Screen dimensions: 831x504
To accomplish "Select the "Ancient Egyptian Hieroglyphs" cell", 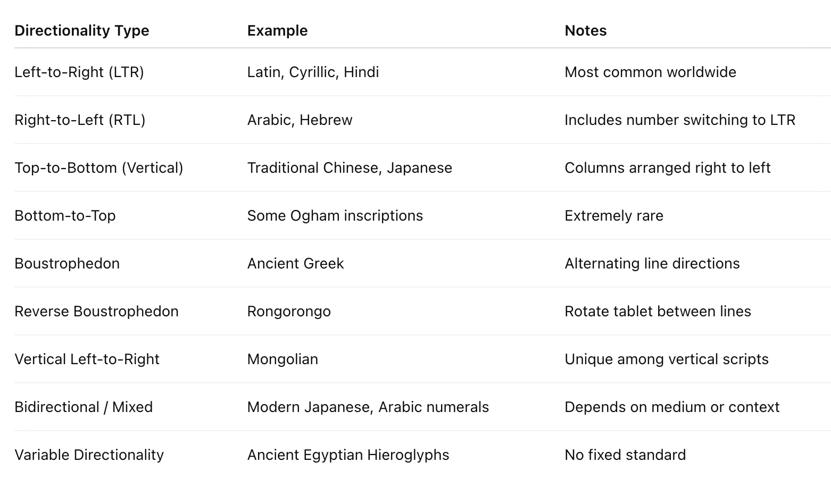I will click(x=348, y=455).
